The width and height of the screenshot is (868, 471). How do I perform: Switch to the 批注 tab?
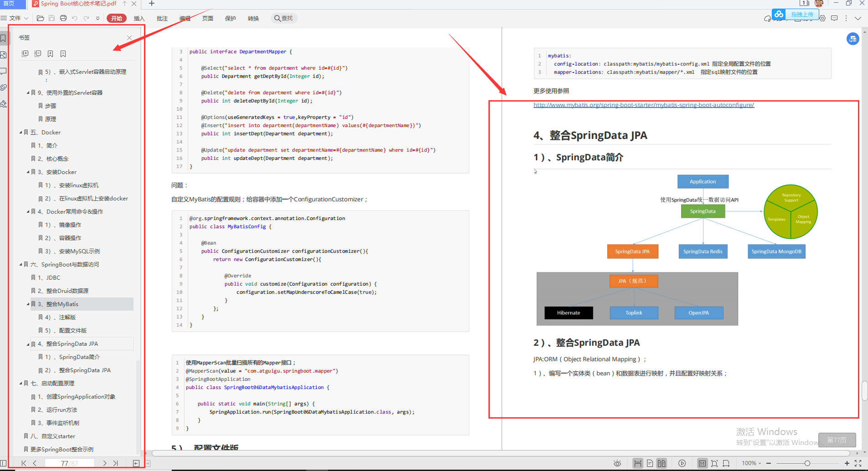(x=162, y=18)
